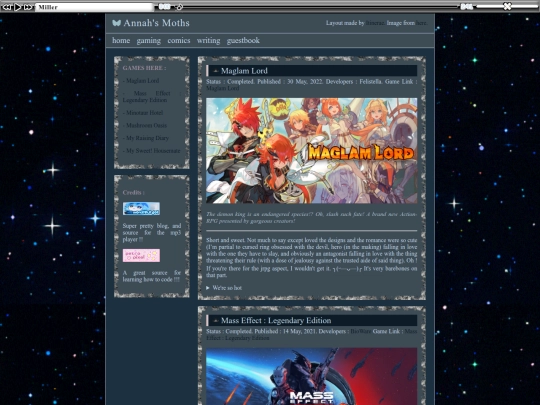Click the Maglam Lord italic tagline text
This screenshot has height=405, width=540.
coord(312,218)
